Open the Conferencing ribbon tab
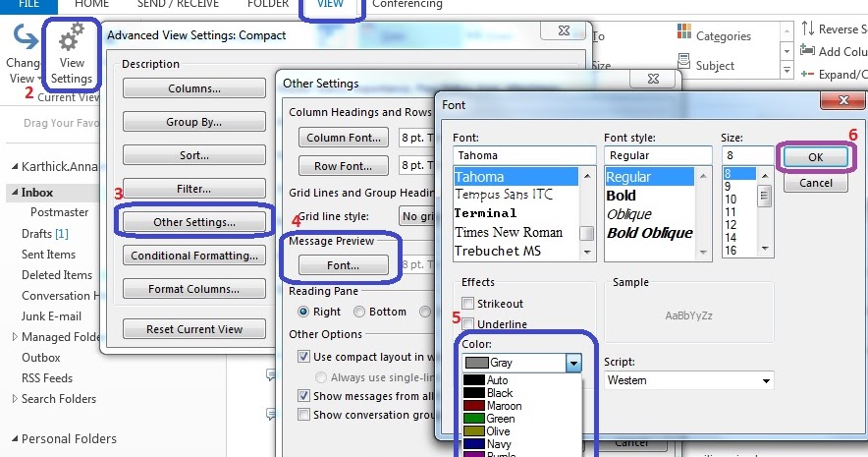868x457 pixels. point(407,5)
